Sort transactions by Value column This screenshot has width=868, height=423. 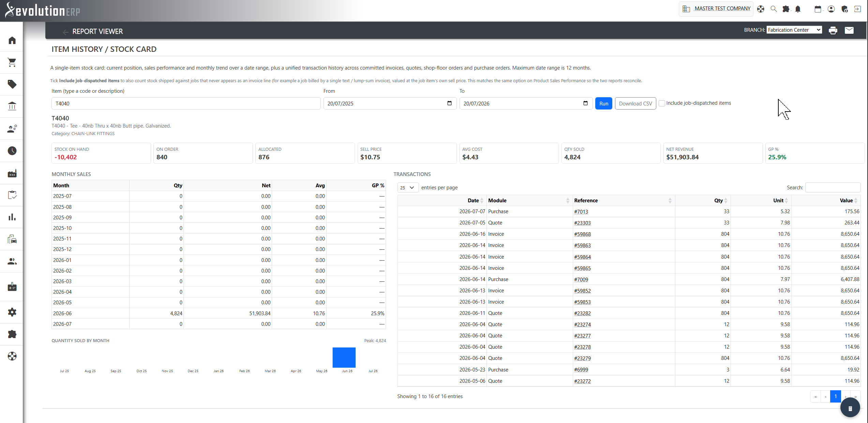[826, 201]
